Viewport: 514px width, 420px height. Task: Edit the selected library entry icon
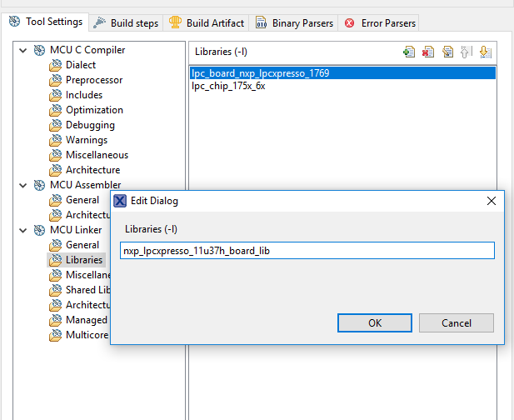click(447, 52)
